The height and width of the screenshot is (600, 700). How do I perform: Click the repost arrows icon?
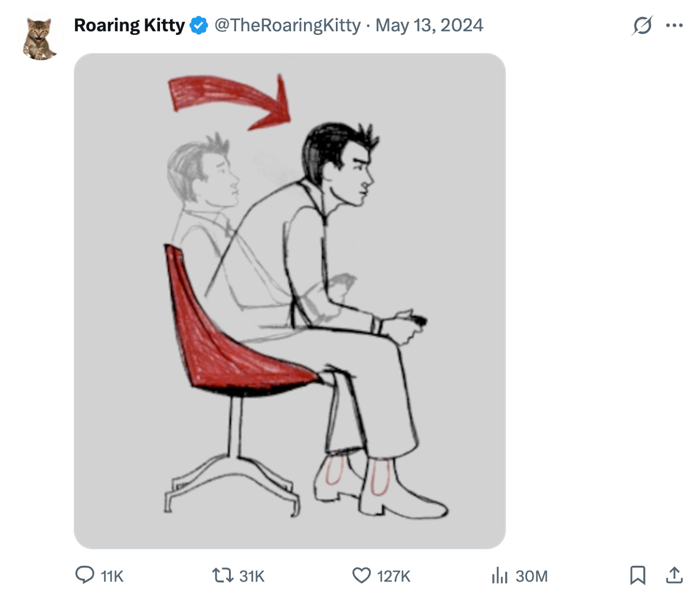click(223, 575)
